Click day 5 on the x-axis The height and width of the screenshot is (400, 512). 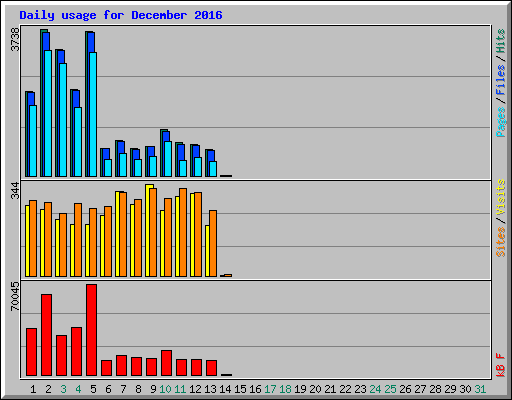[93, 389]
